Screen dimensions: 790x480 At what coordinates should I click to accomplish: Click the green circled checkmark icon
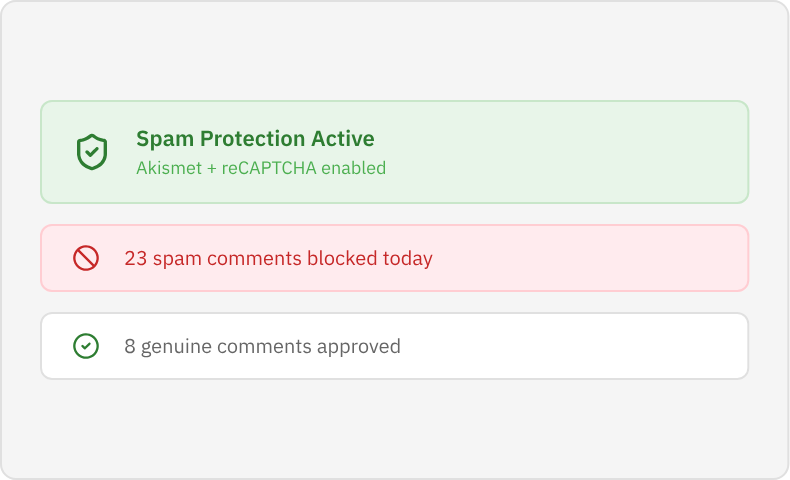(x=86, y=346)
